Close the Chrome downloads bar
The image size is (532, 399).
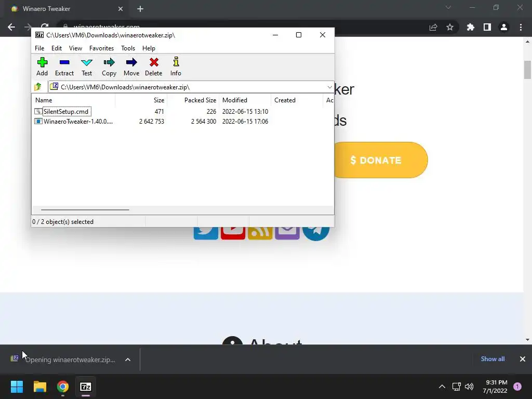pyautogui.click(x=523, y=359)
